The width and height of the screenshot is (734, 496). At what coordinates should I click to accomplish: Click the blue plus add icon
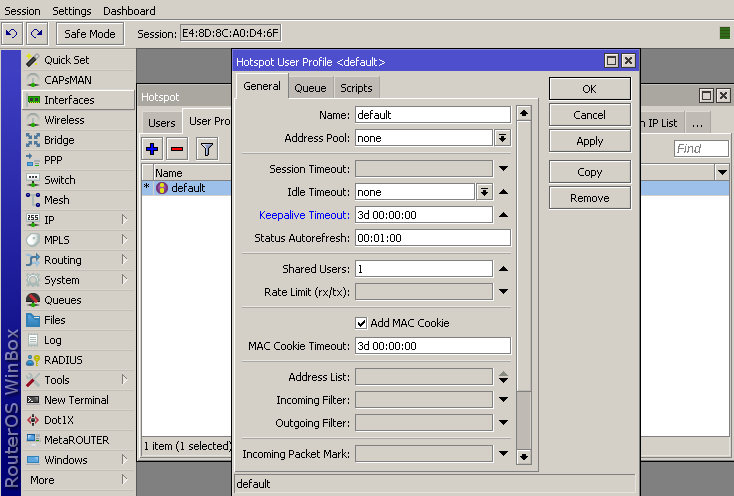pyautogui.click(x=152, y=149)
